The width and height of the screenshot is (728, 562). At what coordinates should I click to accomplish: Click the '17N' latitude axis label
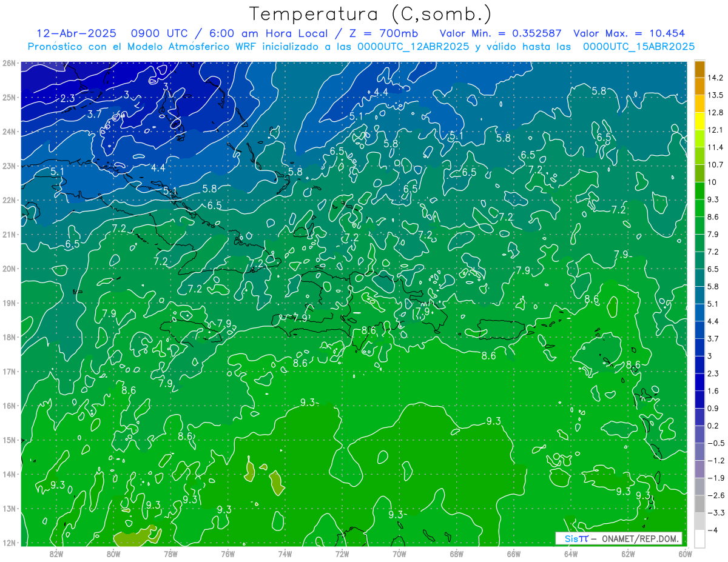point(8,371)
